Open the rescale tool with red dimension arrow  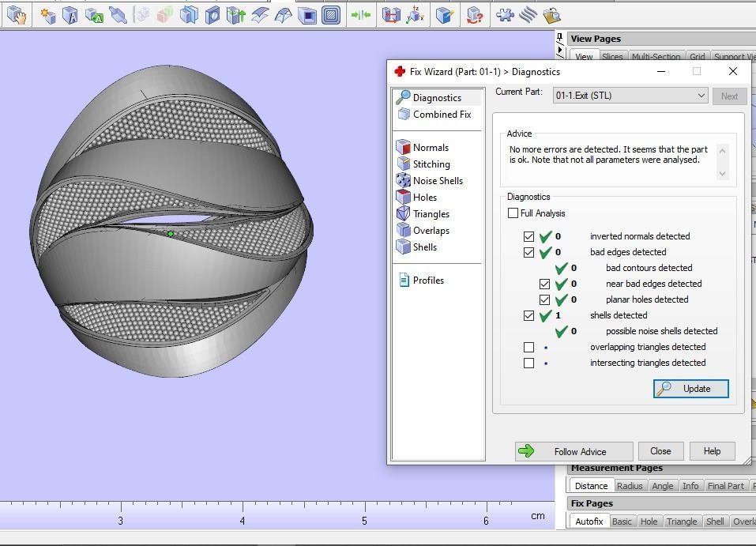pyautogui.click(x=391, y=16)
